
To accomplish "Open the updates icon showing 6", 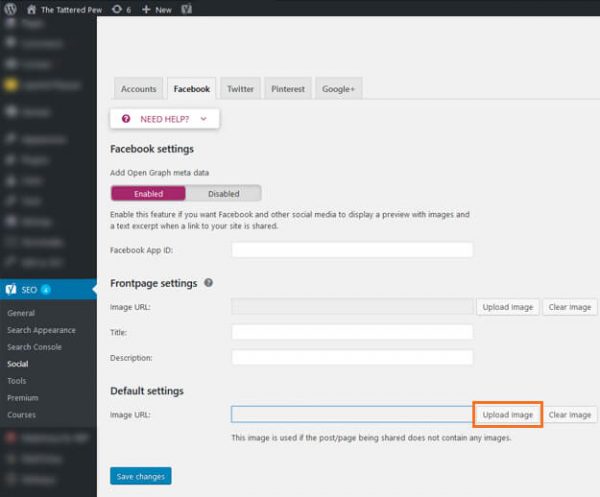I will click(117, 9).
